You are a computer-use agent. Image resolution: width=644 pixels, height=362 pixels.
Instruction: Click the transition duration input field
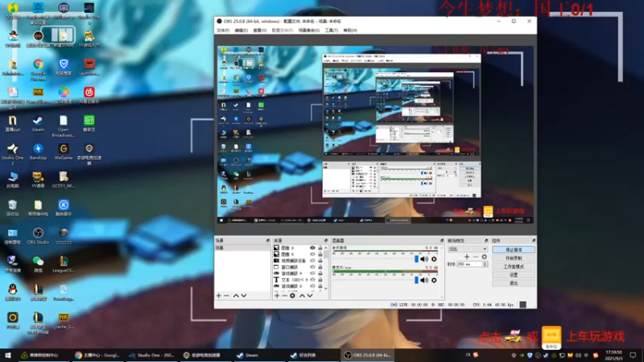coord(469,265)
